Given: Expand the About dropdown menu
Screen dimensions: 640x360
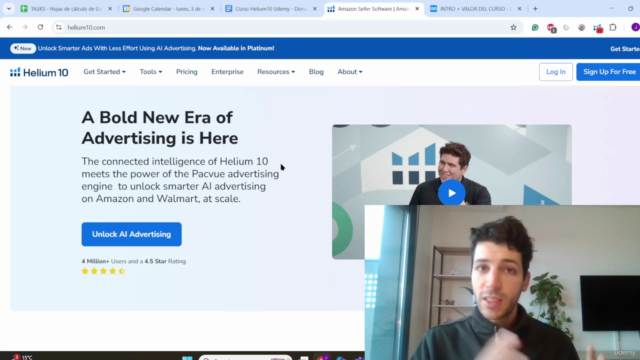Looking at the screenshot, I should (350, 72).
